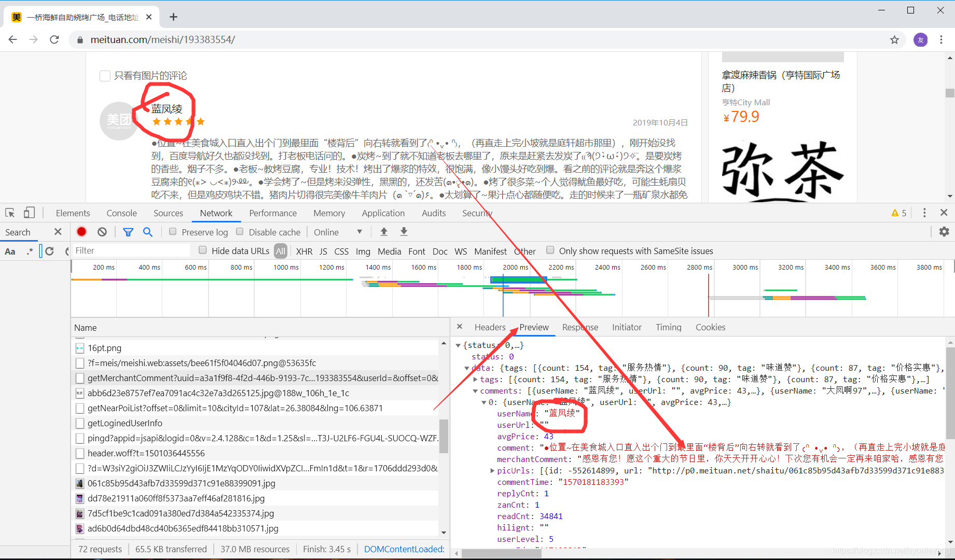
Task: Open Chrome's three-dot menu
Action: coord(941,40)
